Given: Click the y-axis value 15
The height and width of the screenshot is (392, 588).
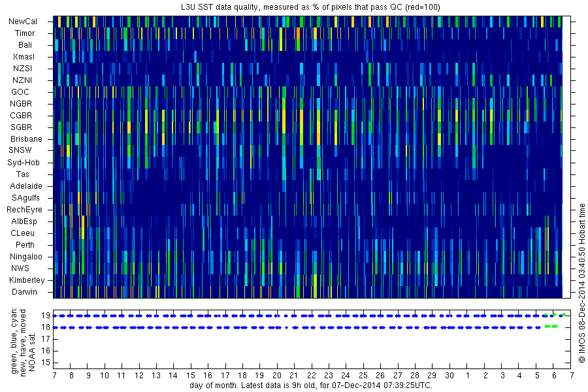Looking at the screenshot, I should click(46, 363).
